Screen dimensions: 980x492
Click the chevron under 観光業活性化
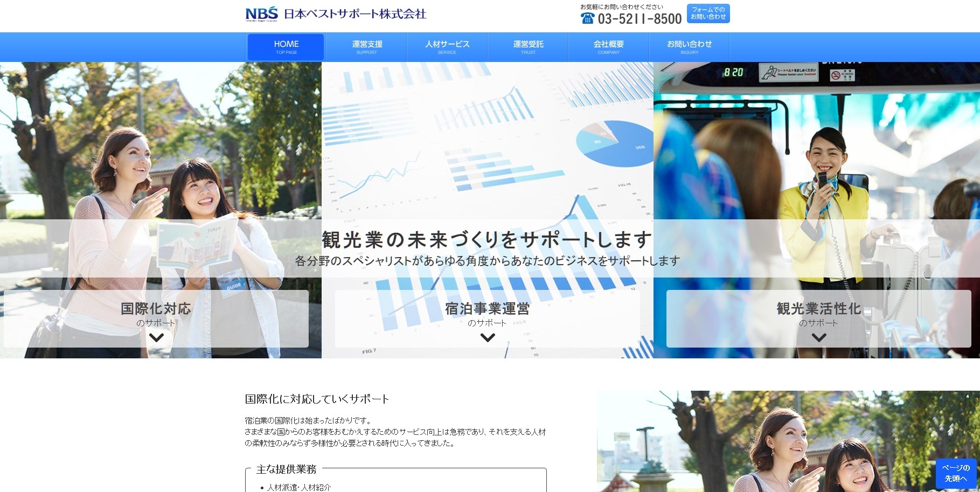click(819, 338)
